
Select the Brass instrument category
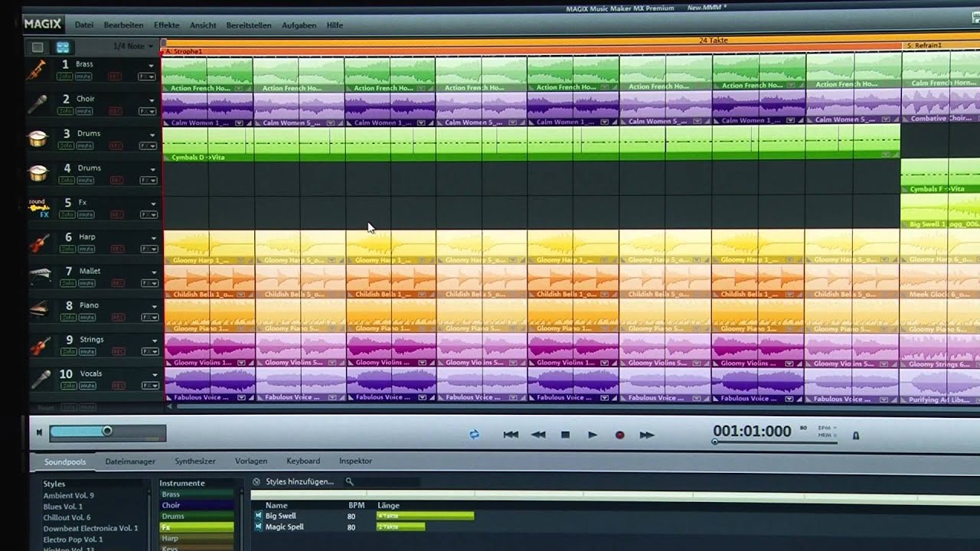pyautogui.click(x=197, y=494)
